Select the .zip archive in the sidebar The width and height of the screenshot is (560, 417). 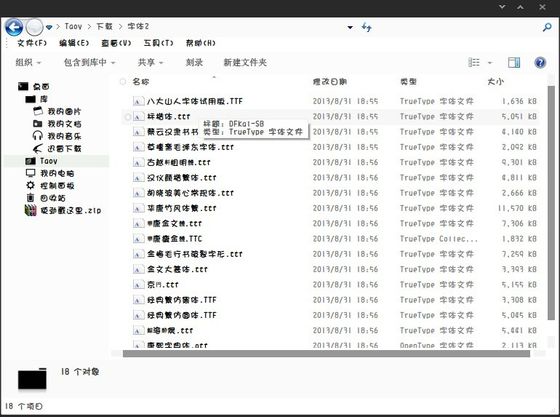pos(62,210)
